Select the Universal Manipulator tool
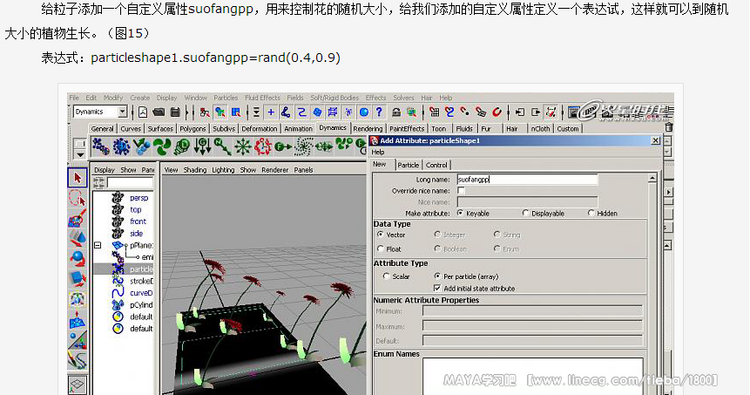The width and height of the screenshot is (750, 395). [77, 299]
